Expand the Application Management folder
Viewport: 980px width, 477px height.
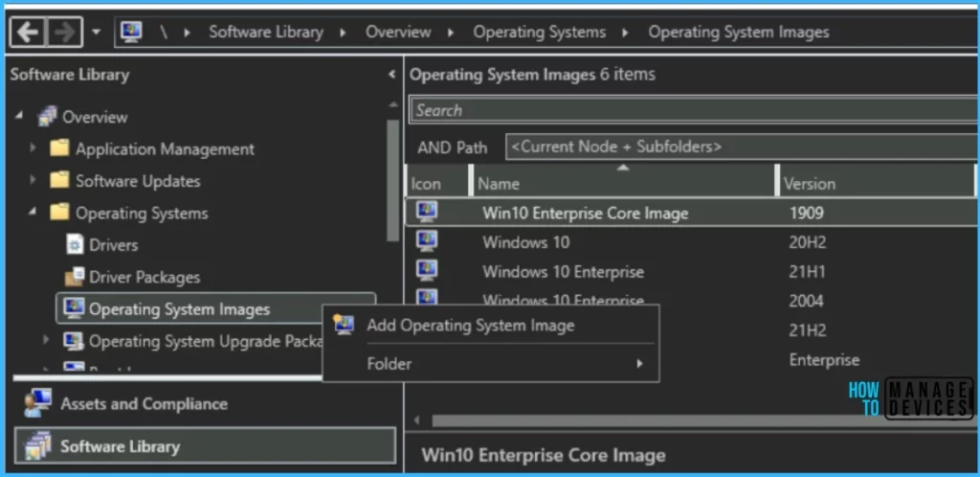[x=33, y=148]
